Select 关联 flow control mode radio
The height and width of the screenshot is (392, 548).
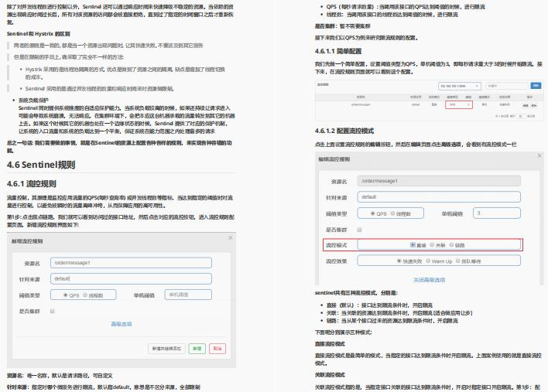(x=432, y=244)
